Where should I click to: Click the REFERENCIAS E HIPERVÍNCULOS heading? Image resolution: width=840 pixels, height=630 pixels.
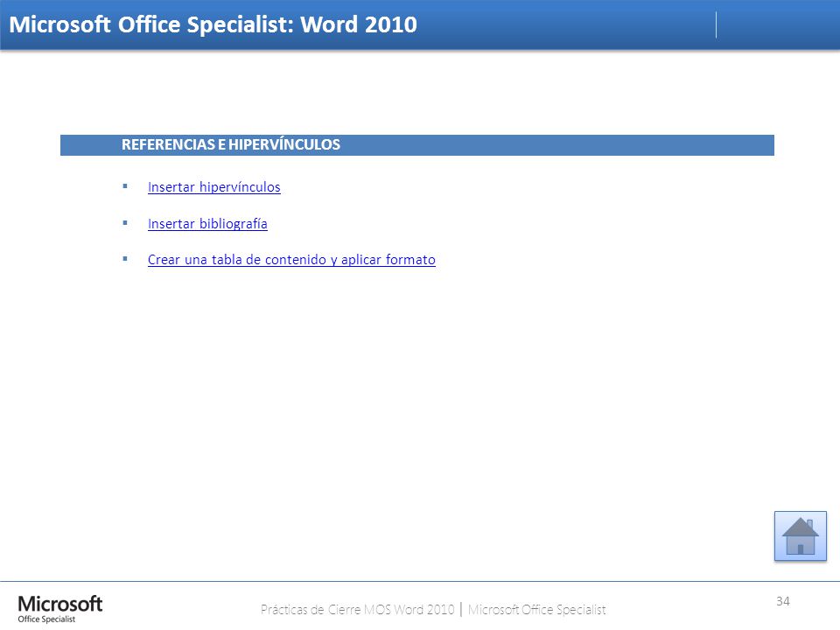point(230,144)
